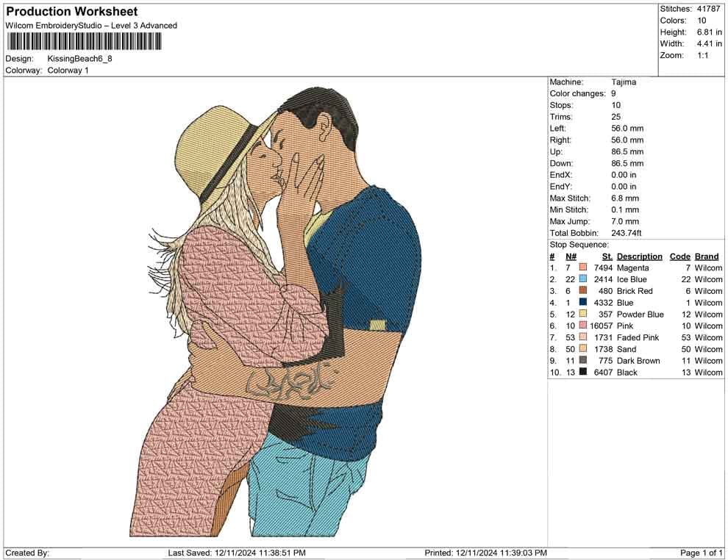This screenshot has width=728, height=560.
Task: Click the Brick Red color swatch
Action: [583, 290]
